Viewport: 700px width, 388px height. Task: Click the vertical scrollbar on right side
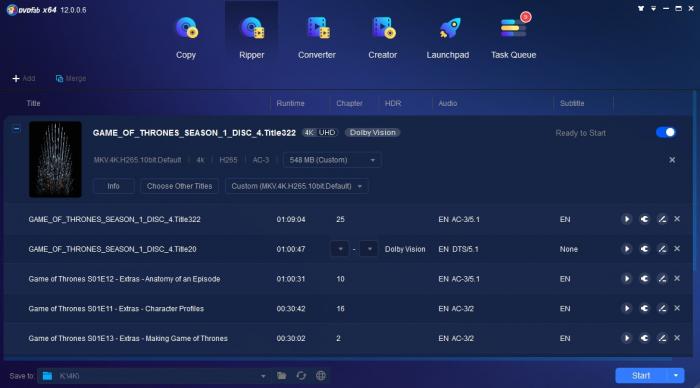click(694, 181)
